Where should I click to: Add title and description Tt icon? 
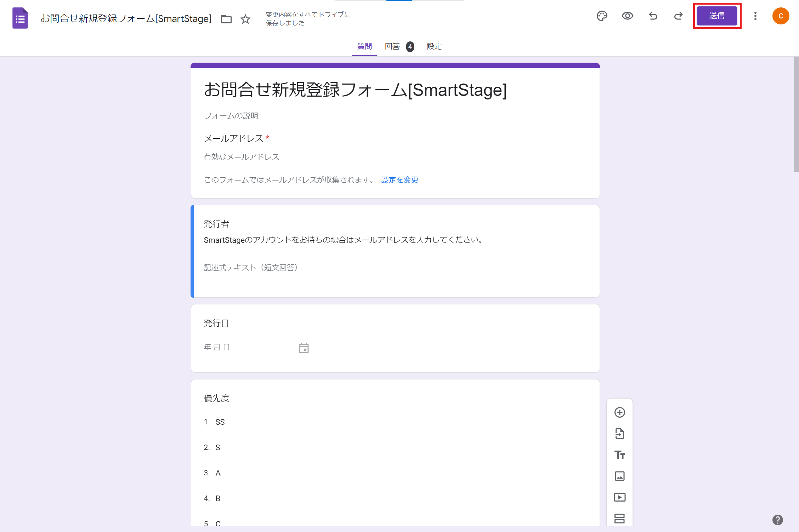click(619, 455)
